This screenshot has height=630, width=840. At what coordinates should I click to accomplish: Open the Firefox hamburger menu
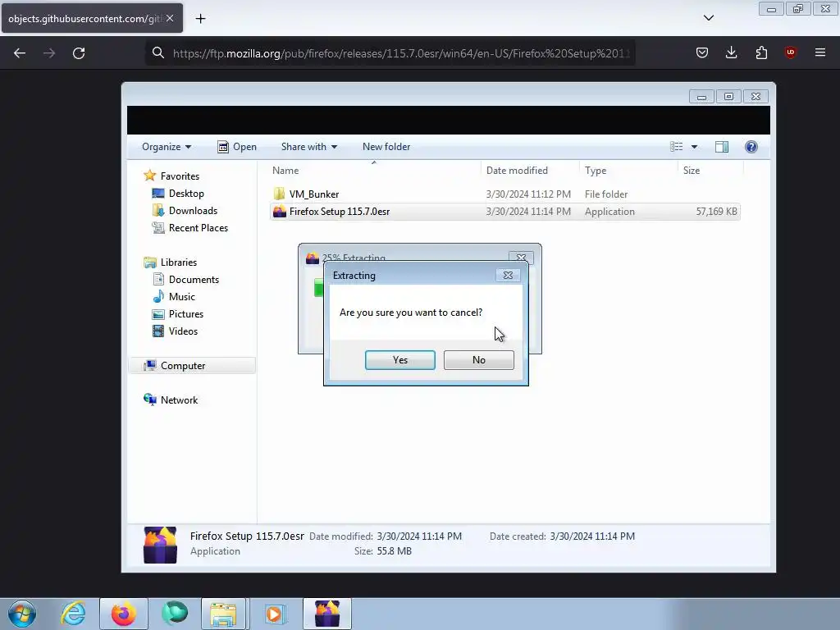pos(819,52)
